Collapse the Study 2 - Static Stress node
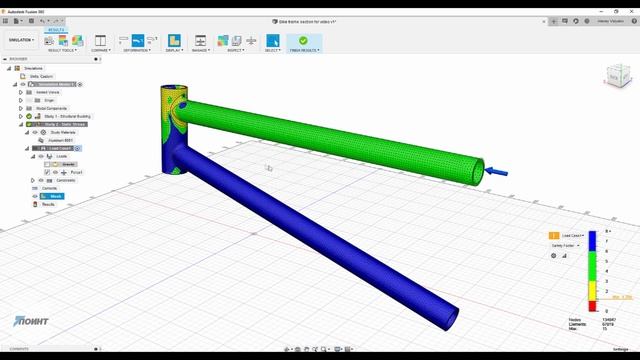Viewport: 640px width, 360px height. pyautogui.click(x=21, y=124)
